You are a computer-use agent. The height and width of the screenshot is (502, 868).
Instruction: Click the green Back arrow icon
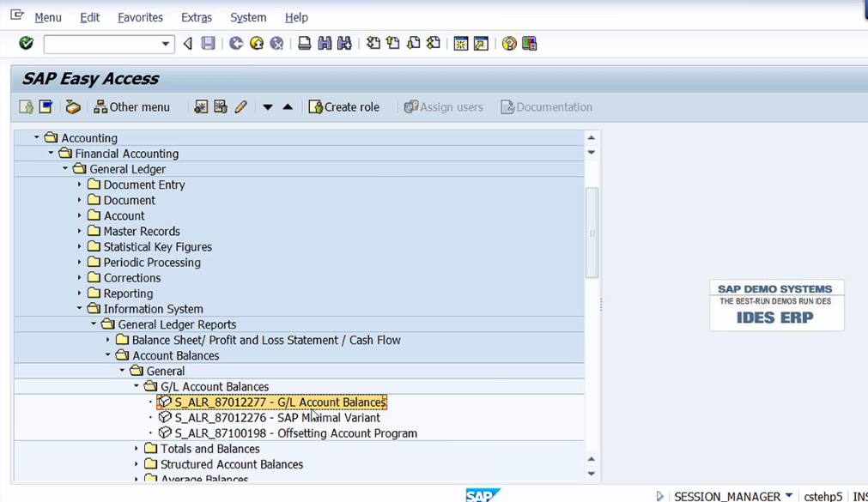click(236, 43)
